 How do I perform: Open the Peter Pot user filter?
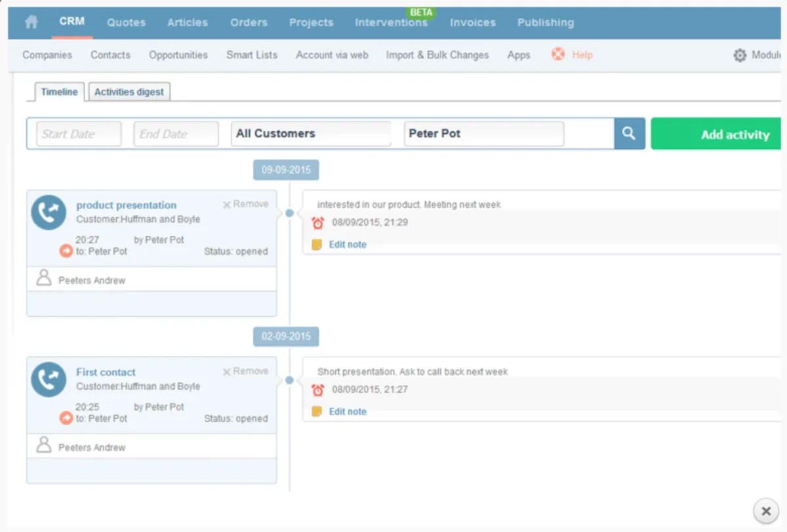[x=483, y=134]
